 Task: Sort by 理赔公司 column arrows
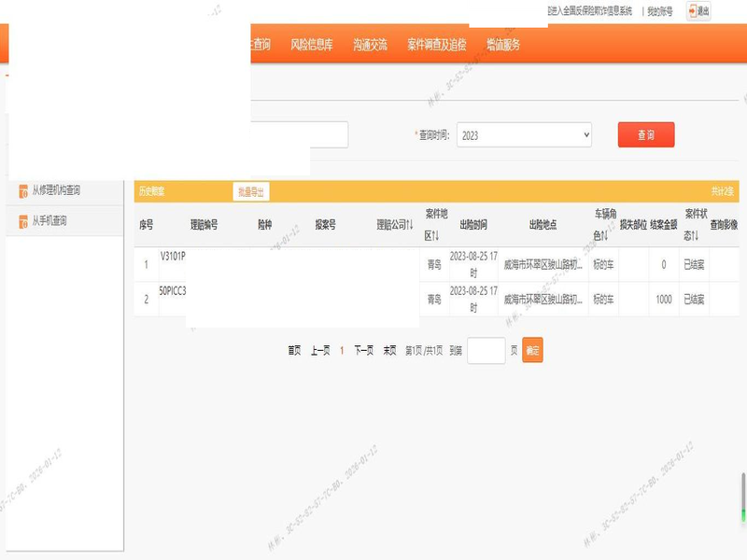point(409,225)
